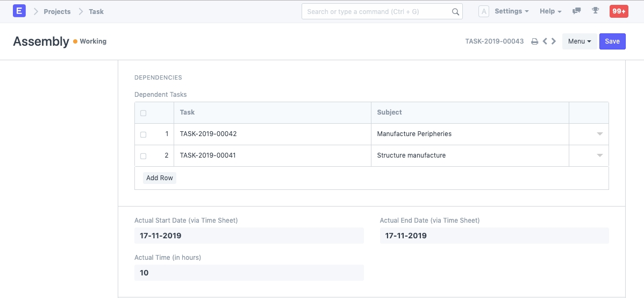644x298 pixels.
Task: Go to next task with right arrow
Action: click(554, 41)
